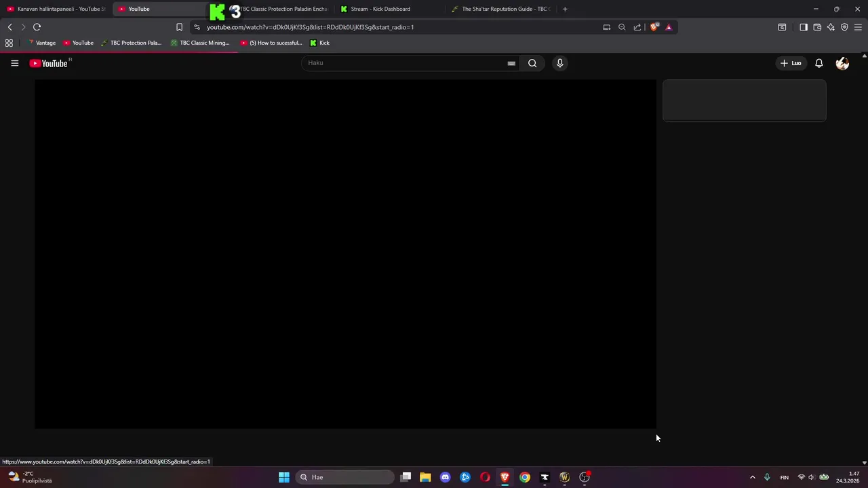Screen dimensions: 868x488
Task: Switch to the Kanavan hallintapaneeli tab
Action: [x=56, y=9]
